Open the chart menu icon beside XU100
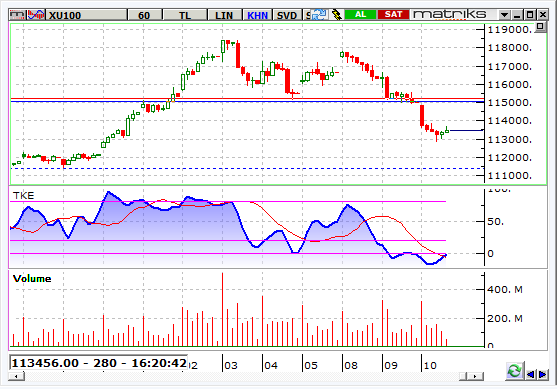557x389 pixels. tap(18, 15)
